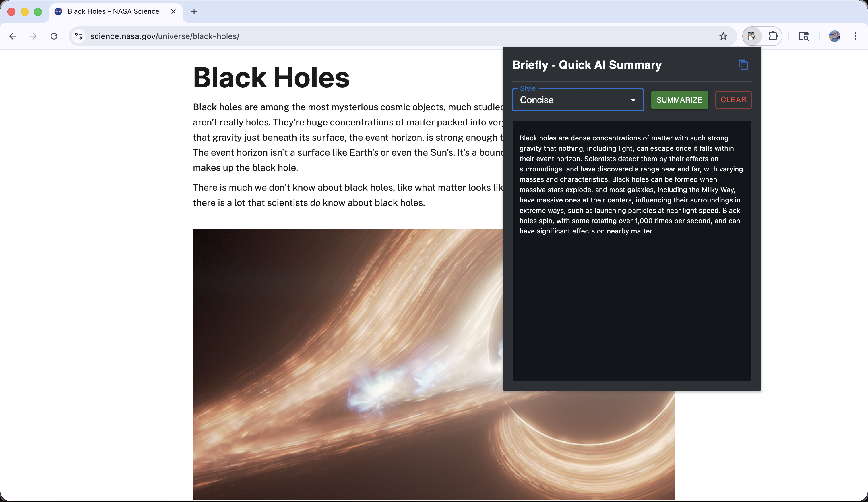This screenshot has width=868, height=502.
Task: Copy the summary with the clipboard icon
Action: tap(743, 65)
